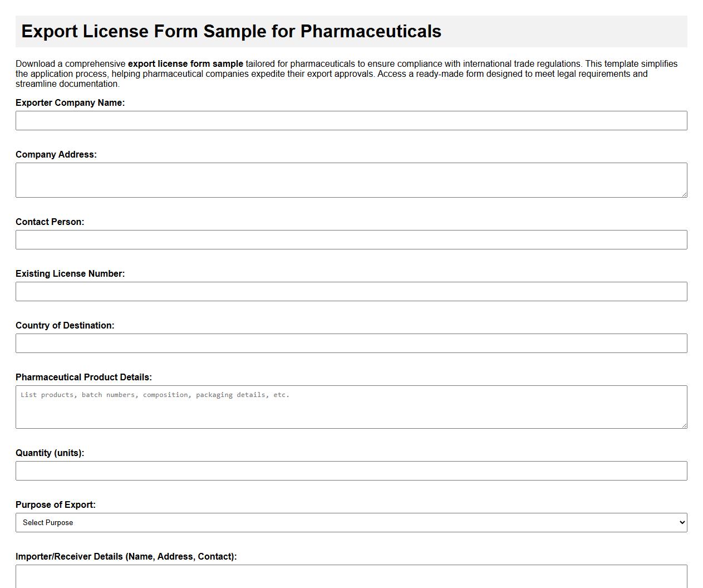This screenshot has width=703, height=588.
Task: Click the Importer/Receiver Details textarea
Action: pyautogui.click(x=351, y=576)
